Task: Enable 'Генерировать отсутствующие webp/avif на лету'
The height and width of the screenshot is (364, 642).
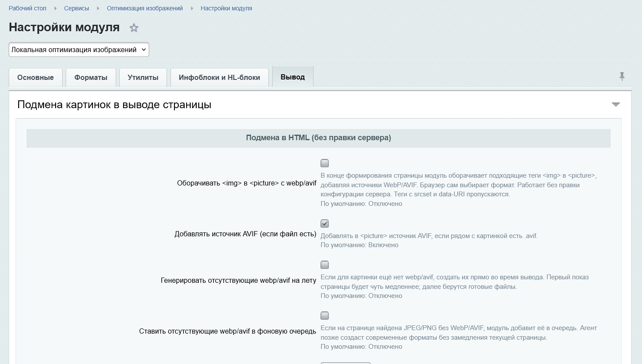Action: 324,265
